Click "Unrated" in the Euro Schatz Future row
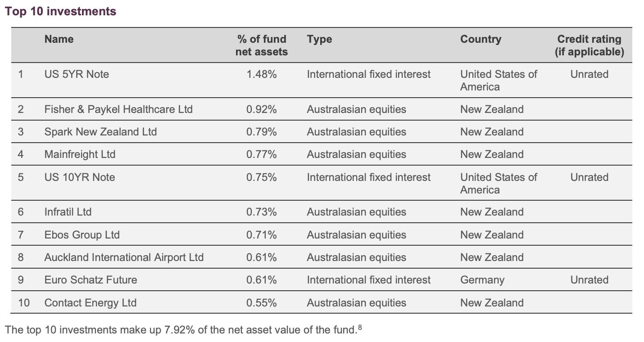The image size is (644, 342). tap(589, 280)
